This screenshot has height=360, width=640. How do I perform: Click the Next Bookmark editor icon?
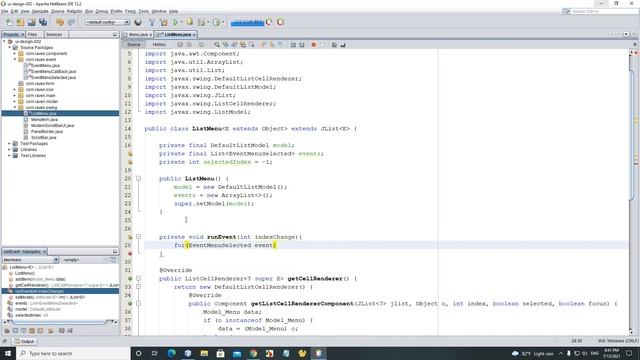pyautogui.click(x=271, y=45)
